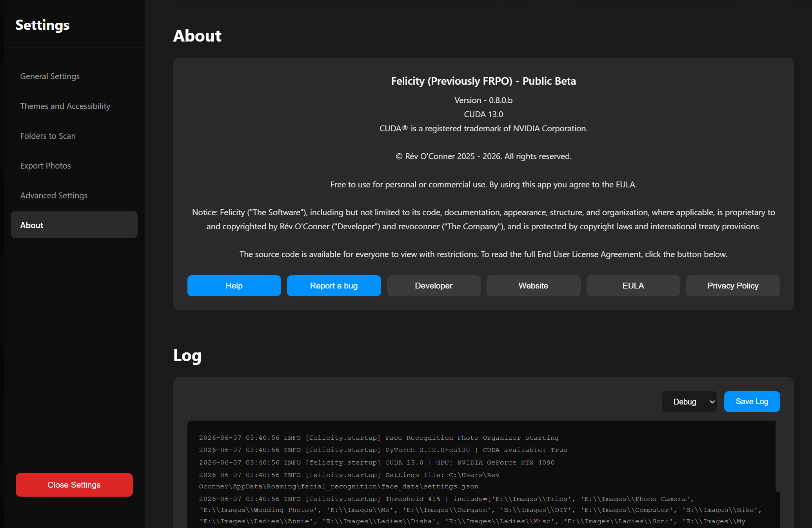Click the 'Threshold 41%' log line

point(480,510)
